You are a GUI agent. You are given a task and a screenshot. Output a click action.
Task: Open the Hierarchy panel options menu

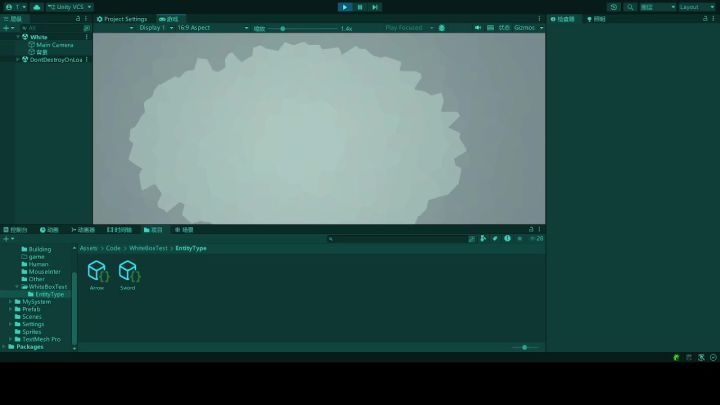click(86, 18)
